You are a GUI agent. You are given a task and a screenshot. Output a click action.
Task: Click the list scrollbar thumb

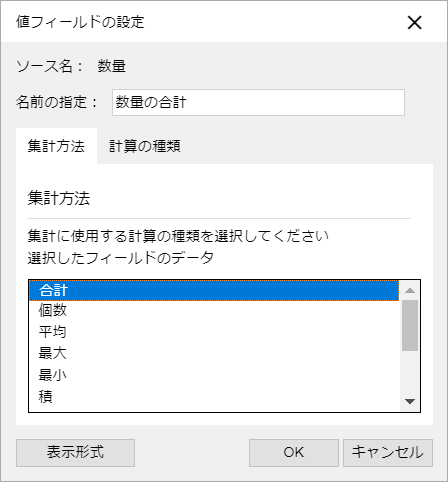[410, 325]
